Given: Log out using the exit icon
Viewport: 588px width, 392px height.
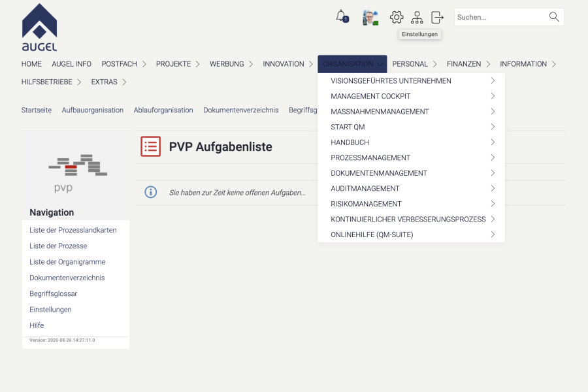Looking at the screenshot, I should [x=436, y=17].
